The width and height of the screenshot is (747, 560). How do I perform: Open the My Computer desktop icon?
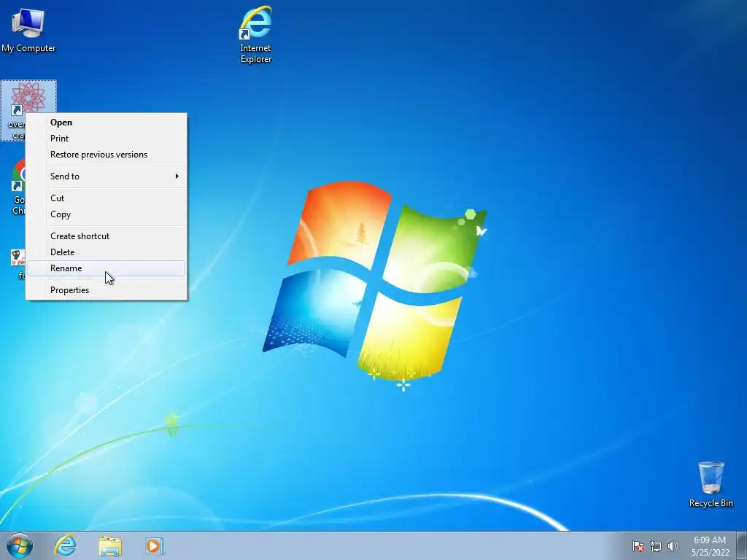tap(28, 31)
